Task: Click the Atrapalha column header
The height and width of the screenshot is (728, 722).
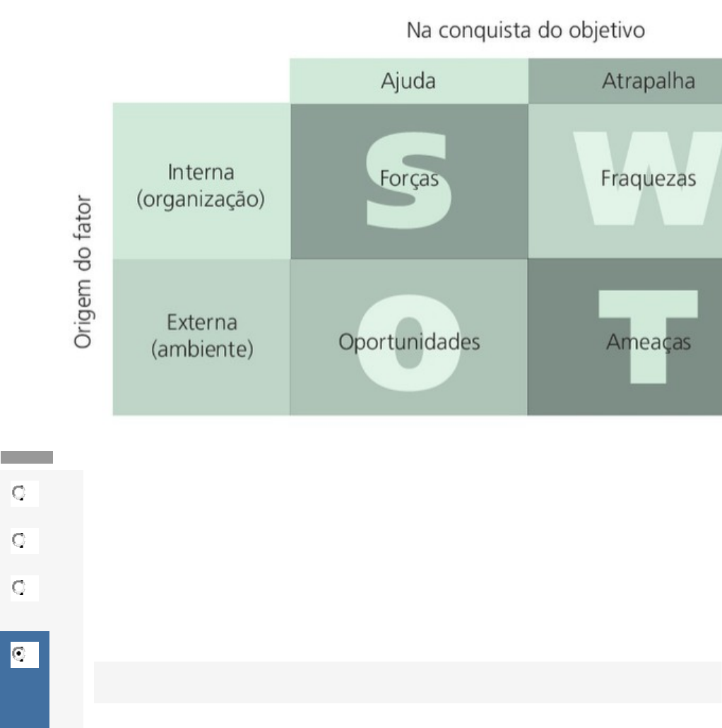Action: click(648, 81)
